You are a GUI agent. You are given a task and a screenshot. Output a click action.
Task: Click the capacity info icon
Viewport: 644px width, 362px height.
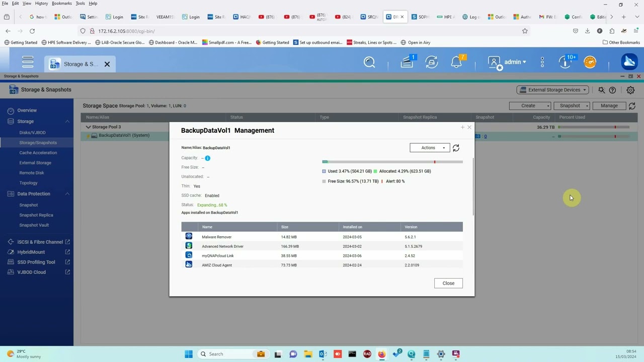tap(207, 158)
